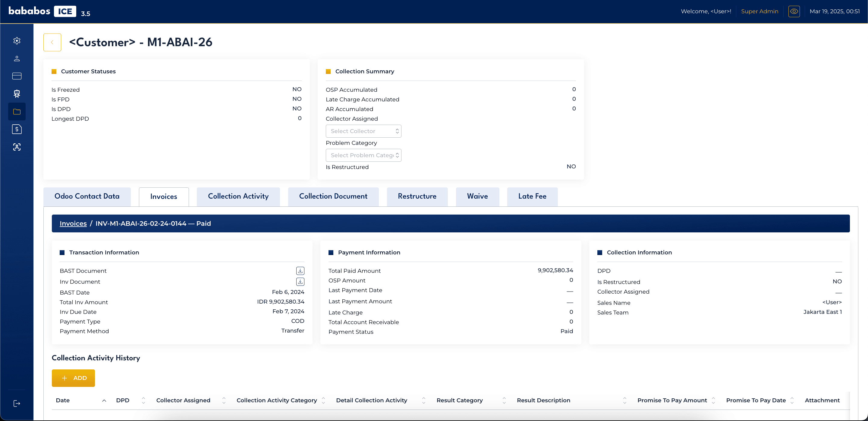Open the user profile sidebar icon
The width and height of the screenshot is (868, 421).
(x=17, y=59)
